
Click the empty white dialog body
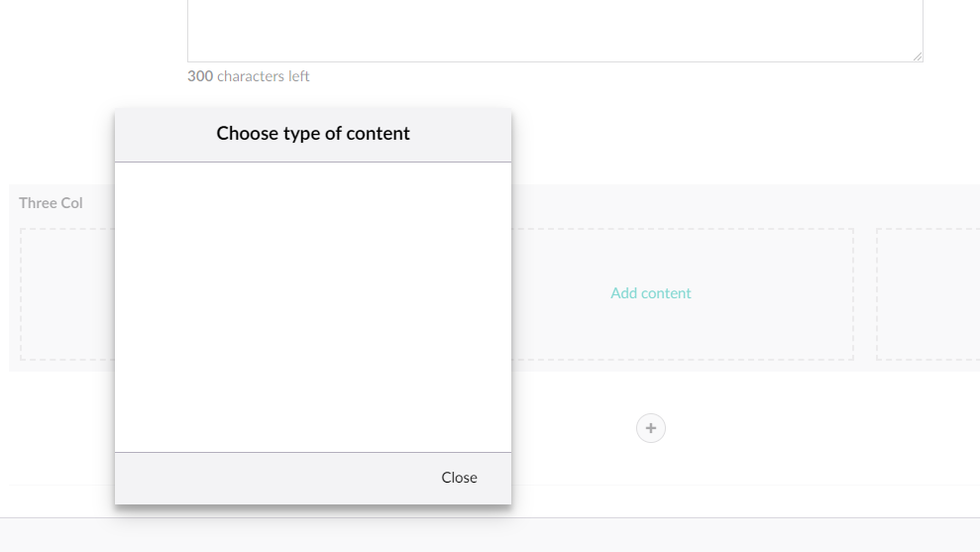pos(313,307)
